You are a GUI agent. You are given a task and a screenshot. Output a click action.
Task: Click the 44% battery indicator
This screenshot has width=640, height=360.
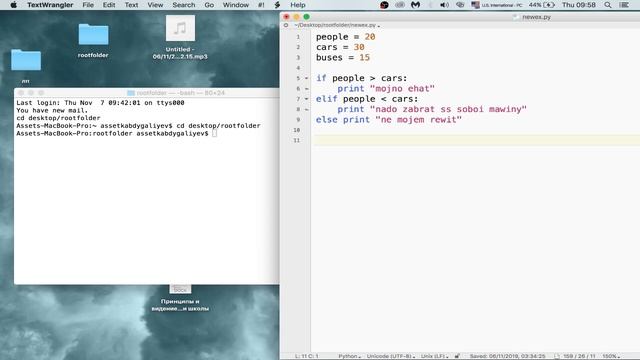click(x=542, y=5)
